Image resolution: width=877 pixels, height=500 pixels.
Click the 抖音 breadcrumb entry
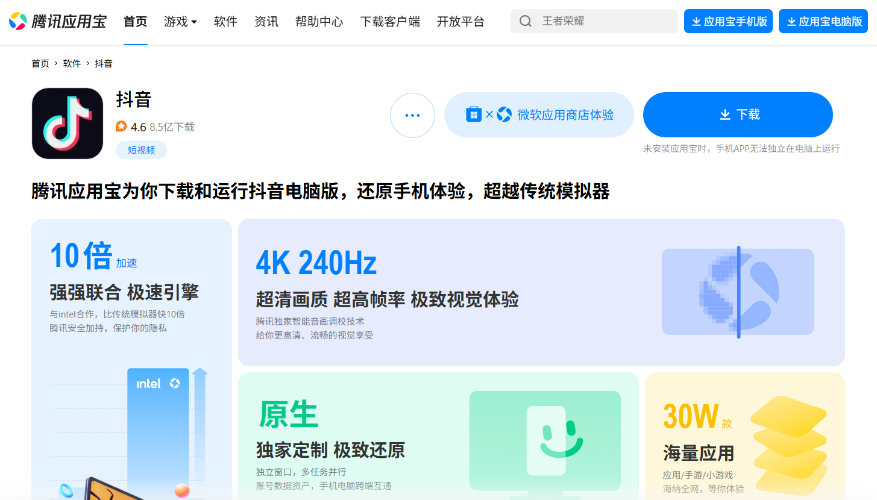coord(103,64)
